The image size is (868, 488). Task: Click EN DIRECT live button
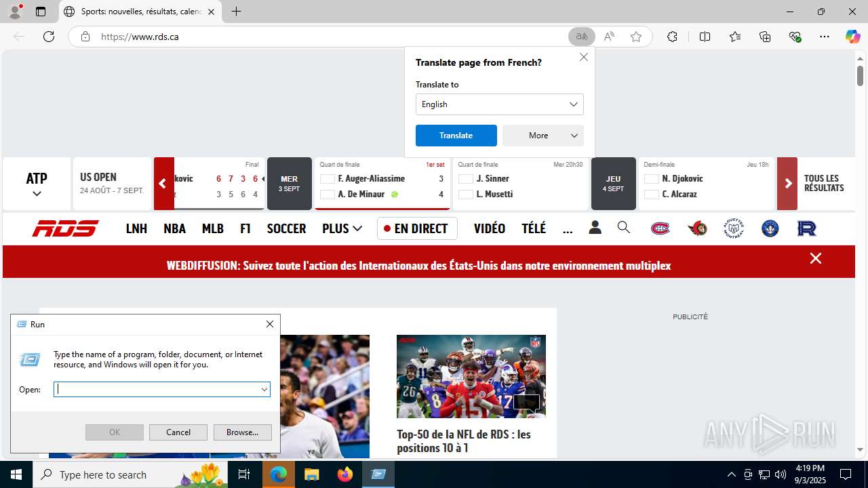pos(417,228)
